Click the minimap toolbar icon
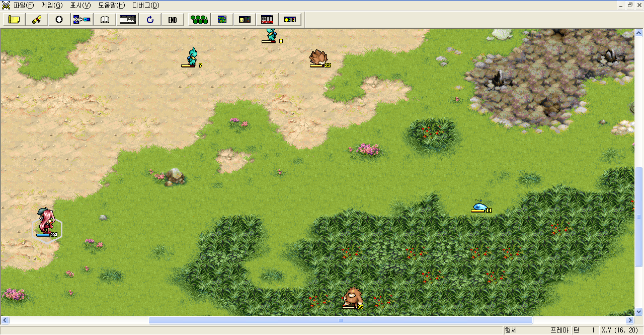644x335 pixels. [222, 20]
